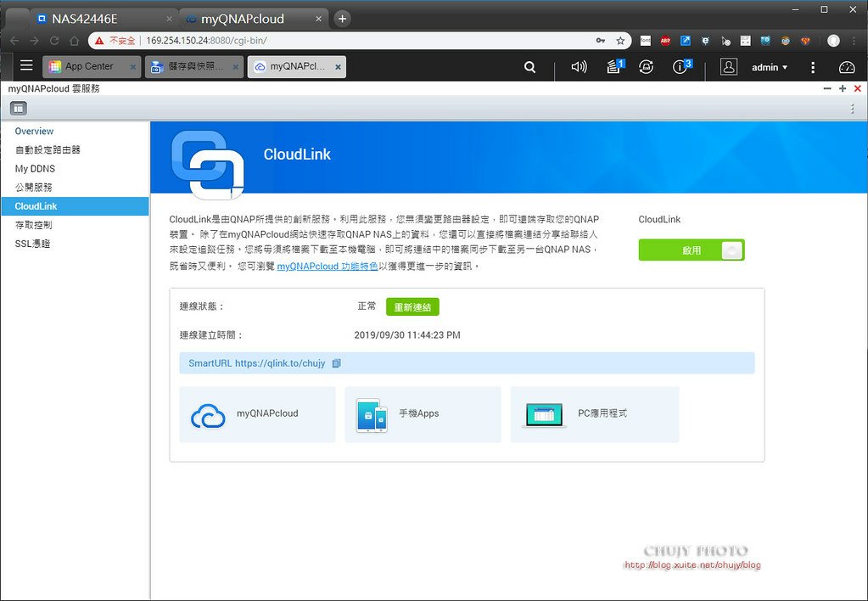This screenshot has width=868, height=601.
Task: Click the 連線狀態 label
Action: click(201, 306)
